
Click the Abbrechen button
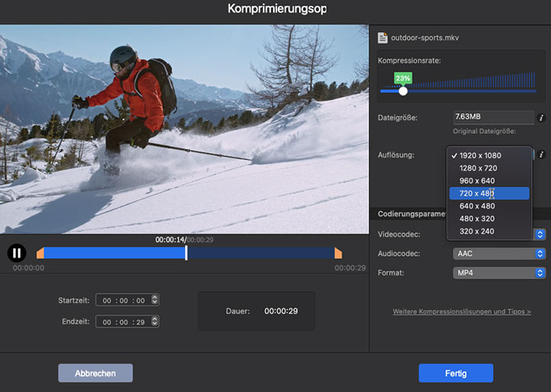[95, 373]
